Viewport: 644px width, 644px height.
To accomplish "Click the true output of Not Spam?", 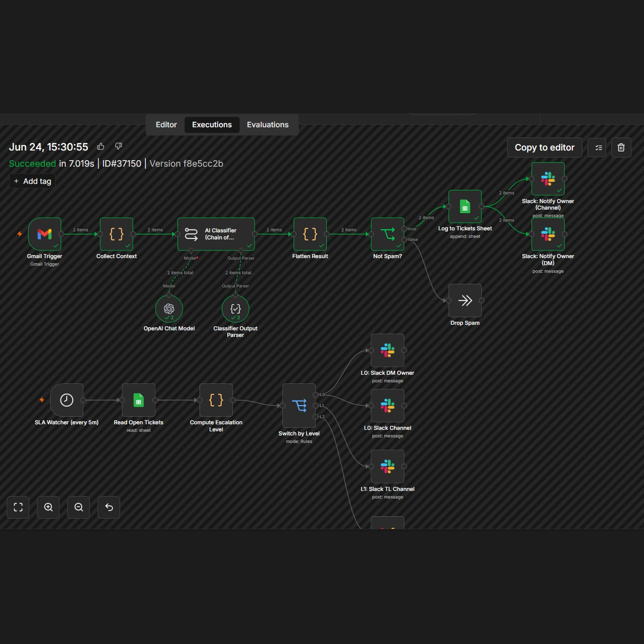I will [x=404, y=229].
